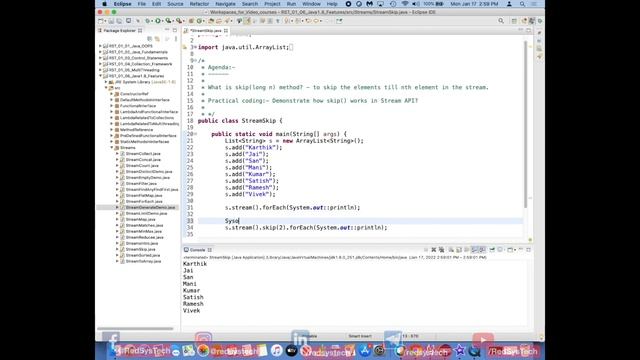Viewport: 640px width, 360px height.
Task: Expand the ConstructorRef package arrow
Action: pos(112,94)
